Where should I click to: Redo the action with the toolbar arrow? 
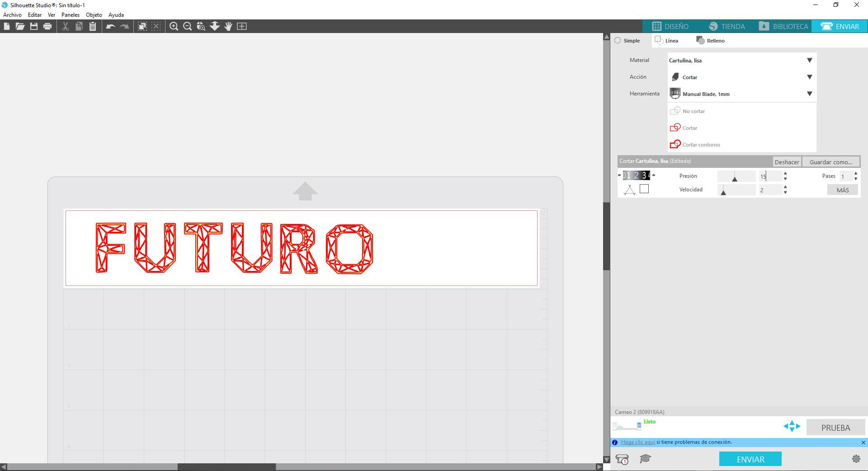click(x=124, y=26)
